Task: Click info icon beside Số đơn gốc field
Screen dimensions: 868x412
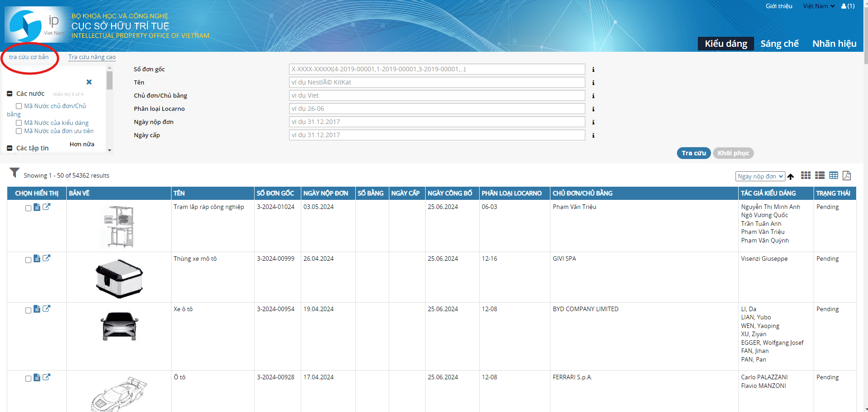Action: (593, 69)
